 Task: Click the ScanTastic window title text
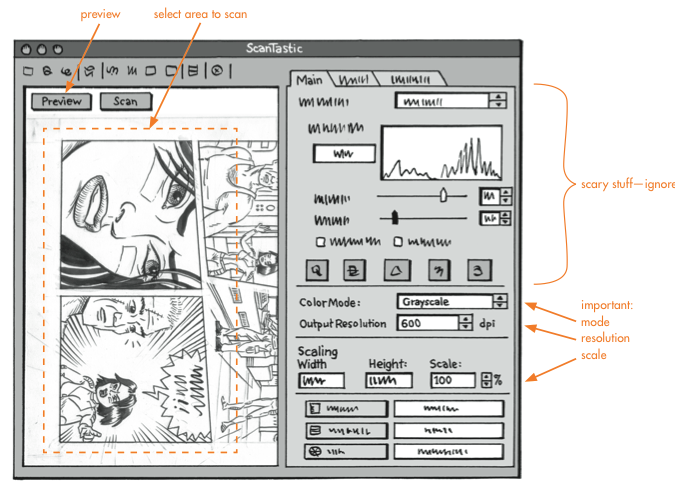click(274, 48)
